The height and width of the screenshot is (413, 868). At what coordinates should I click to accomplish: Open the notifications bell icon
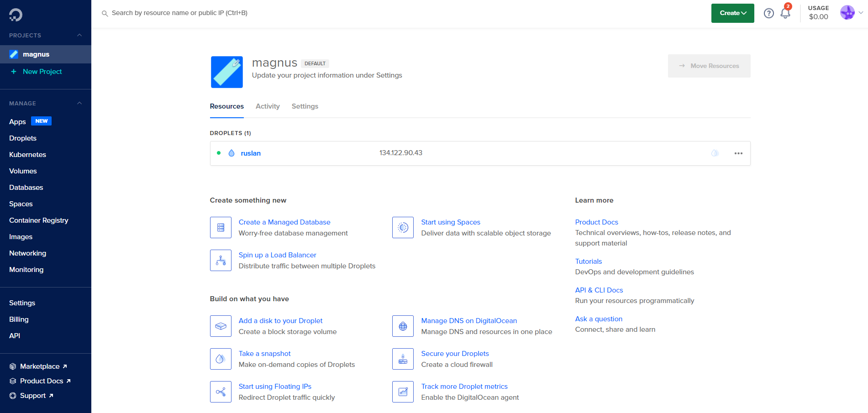coord(785,13)
